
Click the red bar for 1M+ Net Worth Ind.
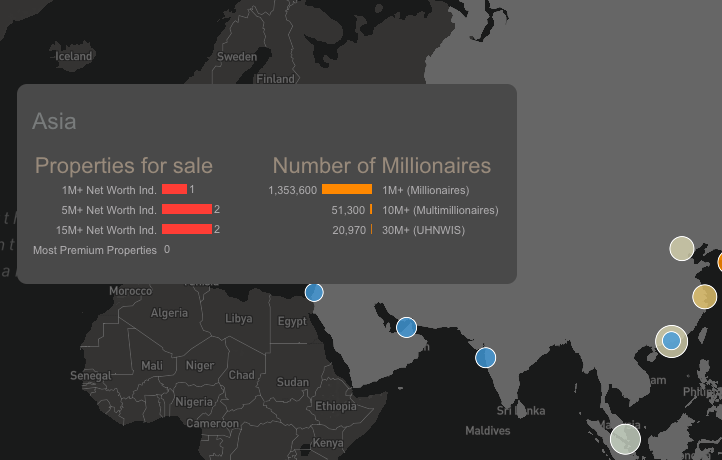point(174,189)
